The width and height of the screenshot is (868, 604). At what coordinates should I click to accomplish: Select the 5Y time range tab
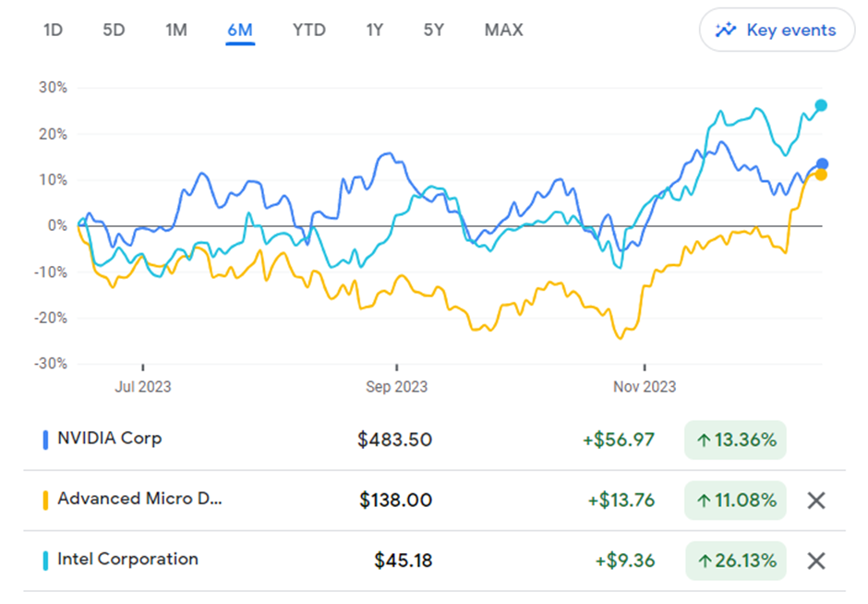tap(434, 30)
